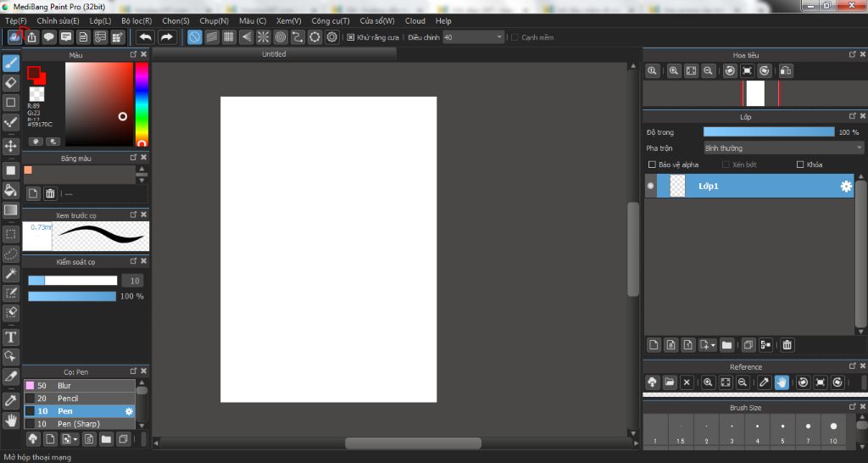The width and height of the screenshot is (868, 463).
Task: Open Pen brush settings gear
Action: click(129, 411)
